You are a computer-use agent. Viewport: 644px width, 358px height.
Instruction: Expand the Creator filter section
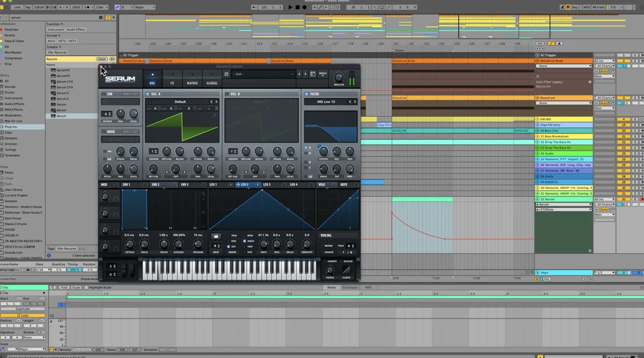point(54,47)
